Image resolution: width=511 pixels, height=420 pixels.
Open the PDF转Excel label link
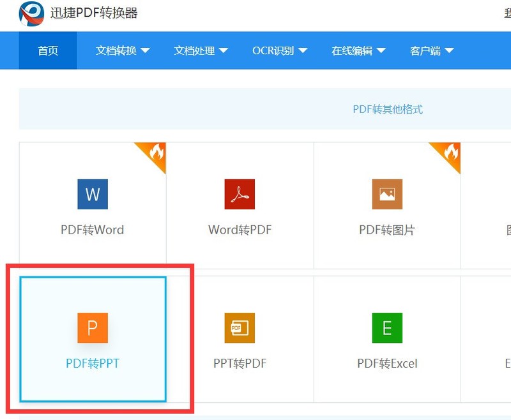(387, 363)
